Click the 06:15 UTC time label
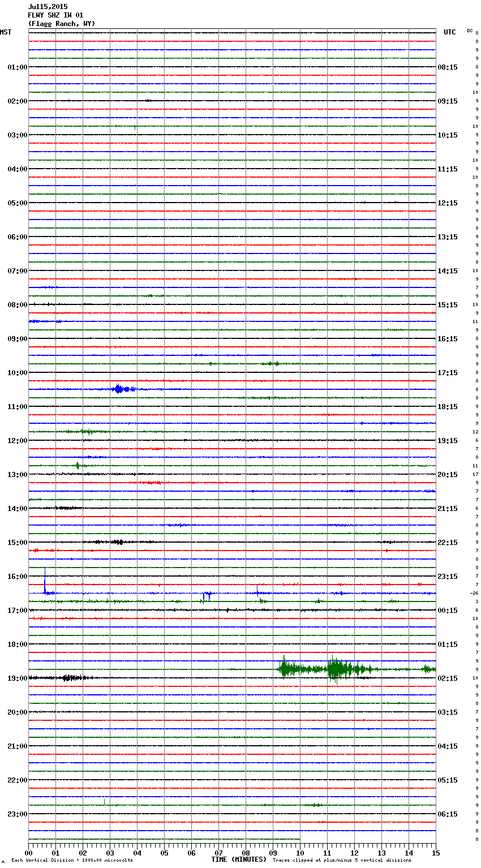Screen dimensions: 481x868 click(448, 814)
